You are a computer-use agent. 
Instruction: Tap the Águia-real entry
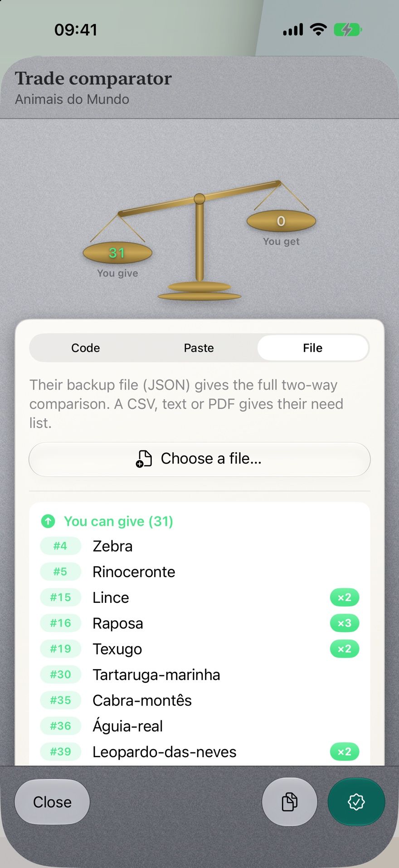[199, 726]
